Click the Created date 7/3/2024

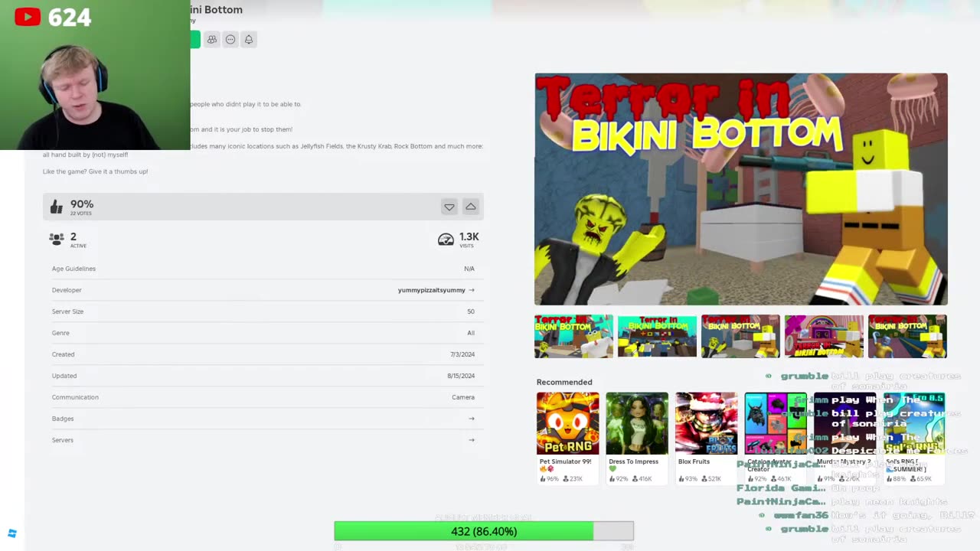(x=462, y=354)
